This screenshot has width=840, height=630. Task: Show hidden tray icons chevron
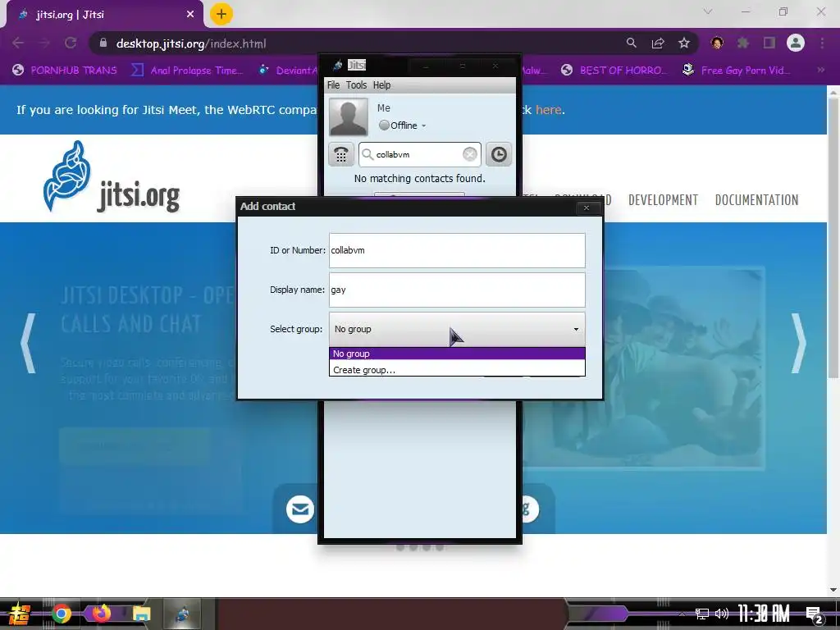(x=682, y=614)
